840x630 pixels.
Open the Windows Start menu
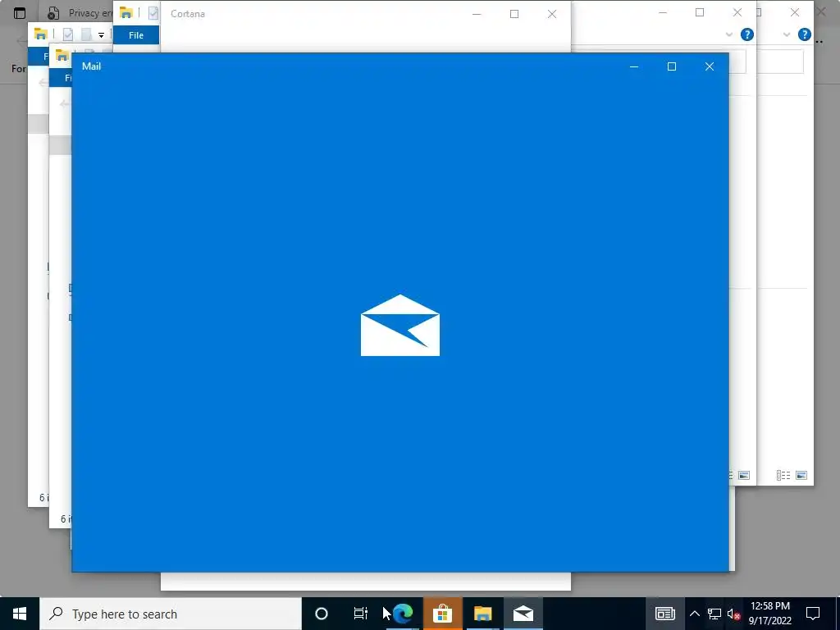point(20,614)
